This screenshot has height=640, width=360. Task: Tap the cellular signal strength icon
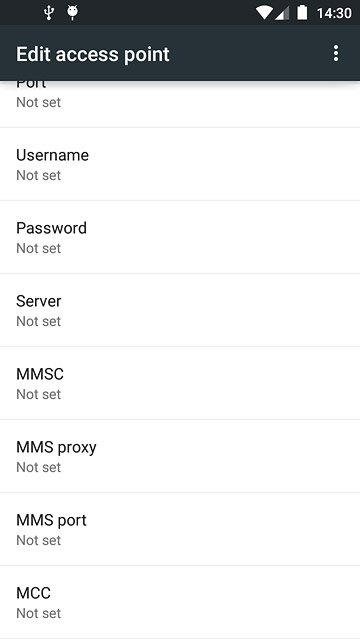(x=282, y=13)
